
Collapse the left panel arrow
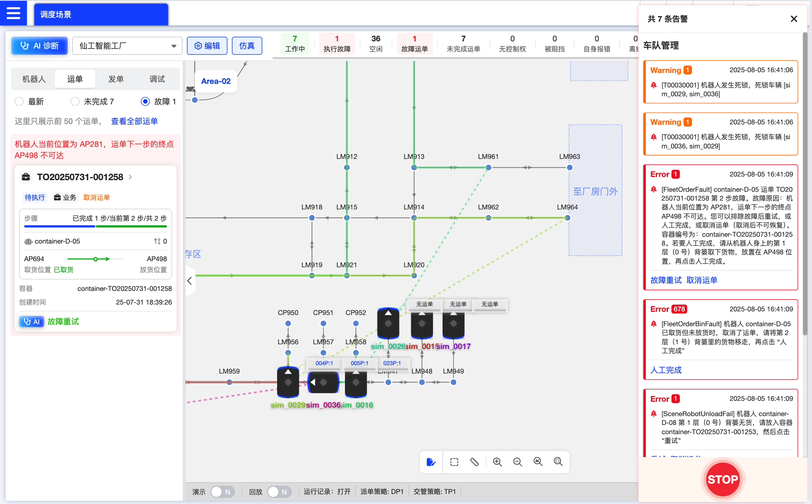coord(190,281)
